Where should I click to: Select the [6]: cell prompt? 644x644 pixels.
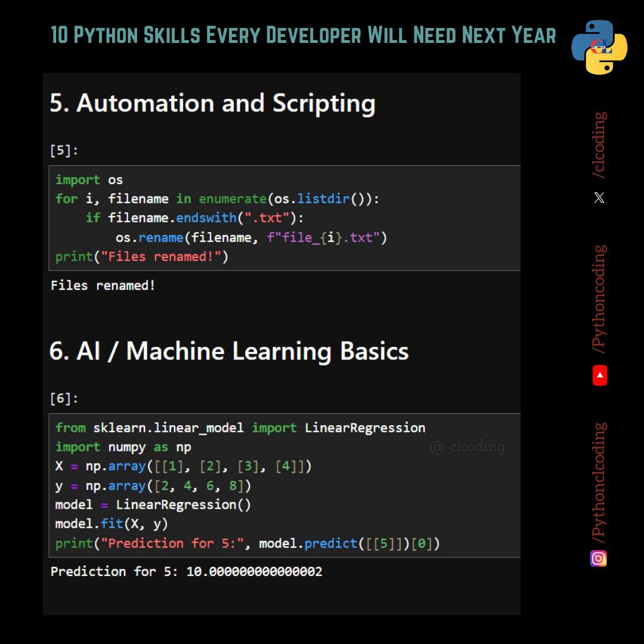[x=64, y=398]
